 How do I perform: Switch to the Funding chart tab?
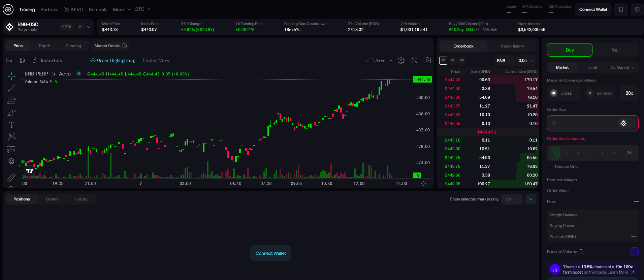point(74,46)
